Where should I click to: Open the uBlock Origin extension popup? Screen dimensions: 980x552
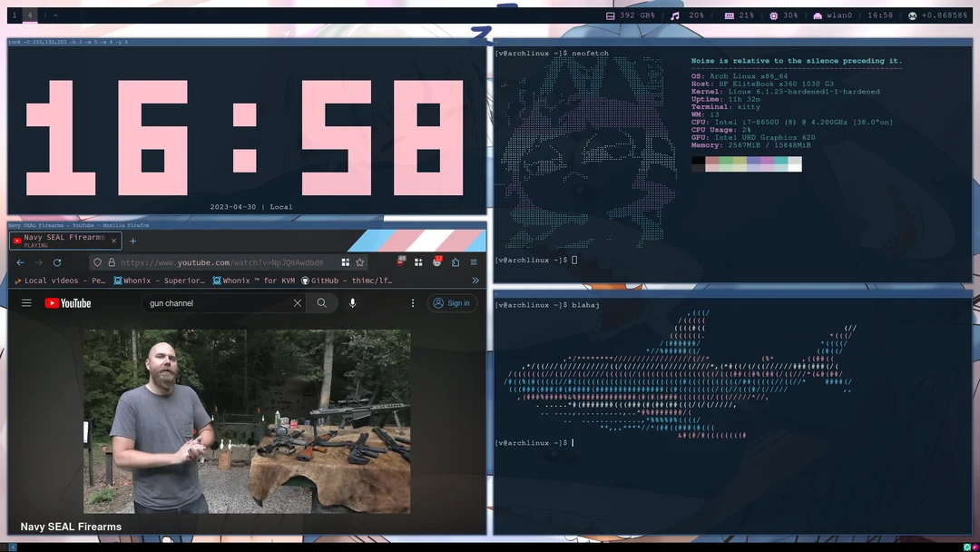tap(400, 262)
